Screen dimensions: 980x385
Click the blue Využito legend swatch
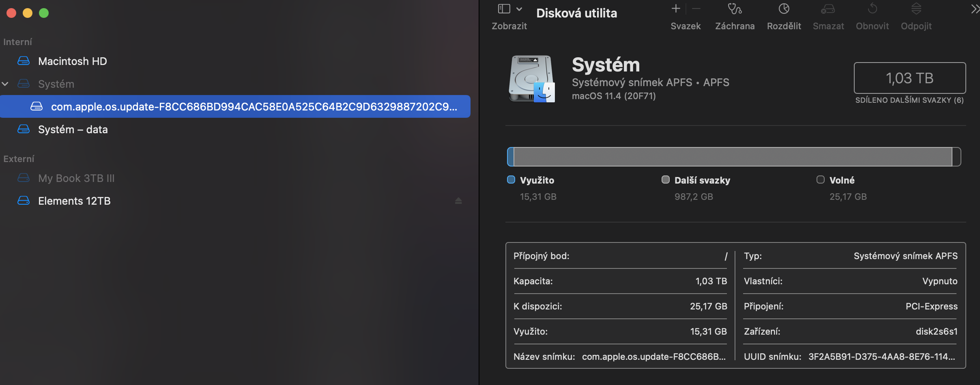[x=511, y=180]
